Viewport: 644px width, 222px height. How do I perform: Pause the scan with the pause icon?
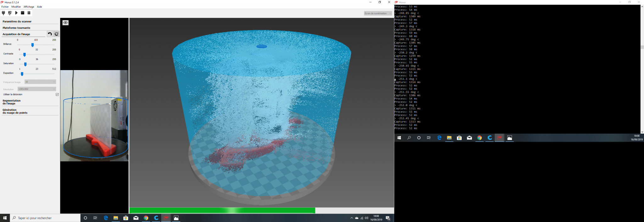pos(29,13)
